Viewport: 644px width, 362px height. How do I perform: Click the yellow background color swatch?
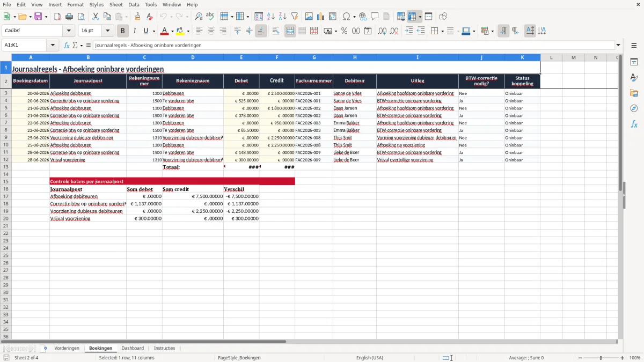[180, 31]
